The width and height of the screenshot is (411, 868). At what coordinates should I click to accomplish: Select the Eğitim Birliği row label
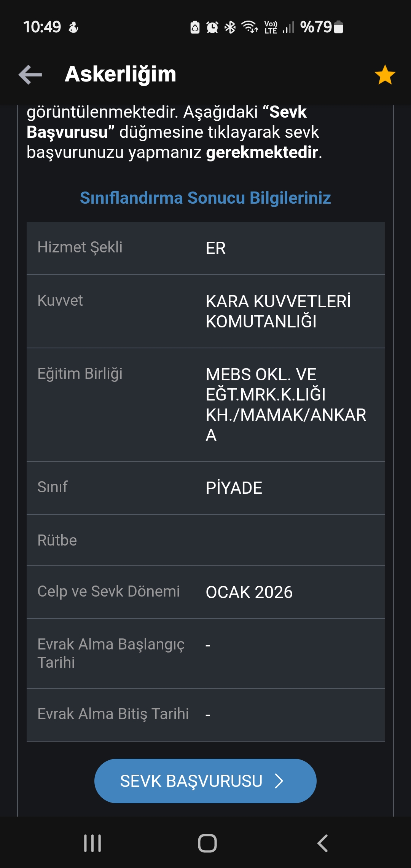coord(80,373)
